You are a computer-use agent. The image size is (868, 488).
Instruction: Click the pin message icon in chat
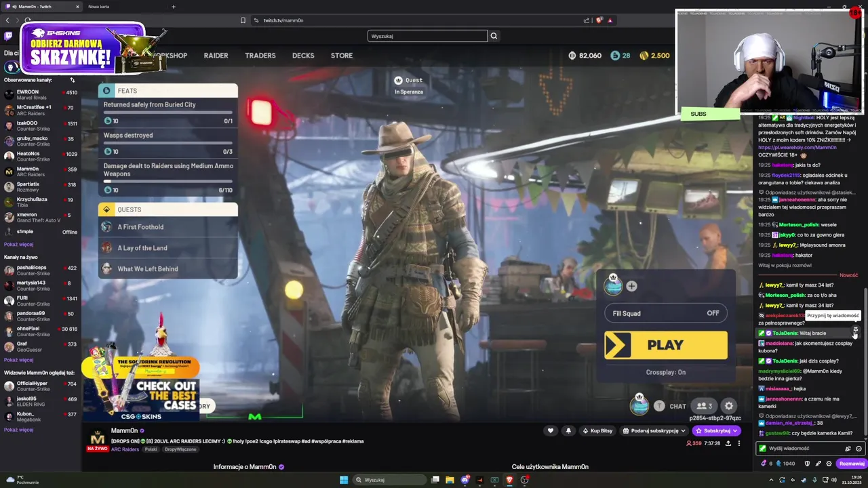click(855, 329)
